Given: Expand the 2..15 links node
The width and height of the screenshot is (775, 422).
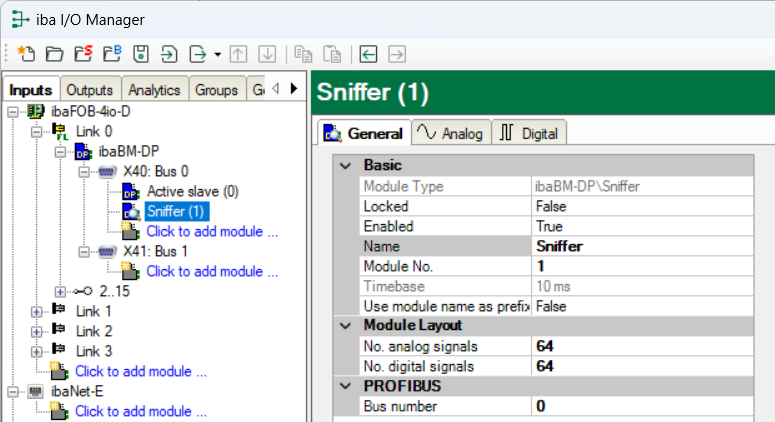Looking at the screenshot, I should coord(61,291).
